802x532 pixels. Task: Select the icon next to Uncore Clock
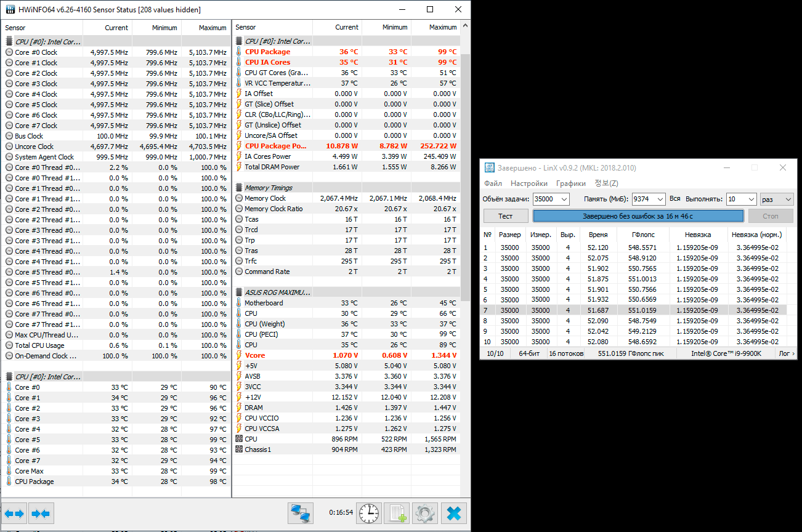tap(9, 147)
